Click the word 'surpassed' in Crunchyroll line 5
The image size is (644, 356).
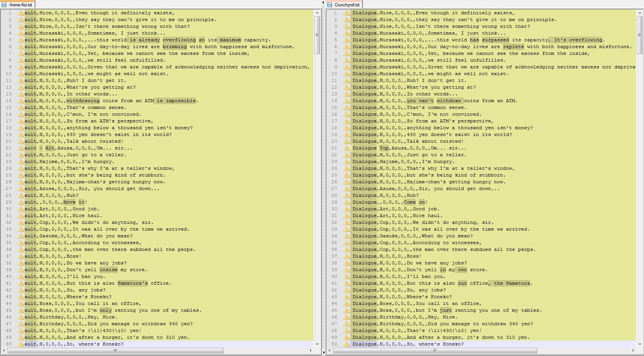click(x=496, y=40)
